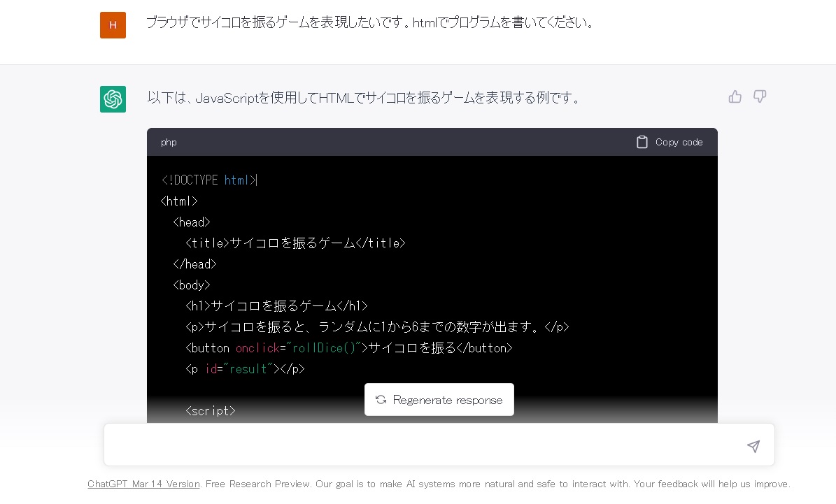Click the send message paper plane icon

753,446
